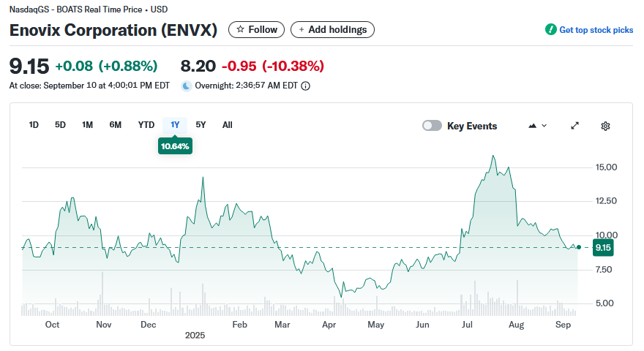The image size is (644, 351).
Task: Switch chart to 1M range
Action: click(x=87, y=125)
